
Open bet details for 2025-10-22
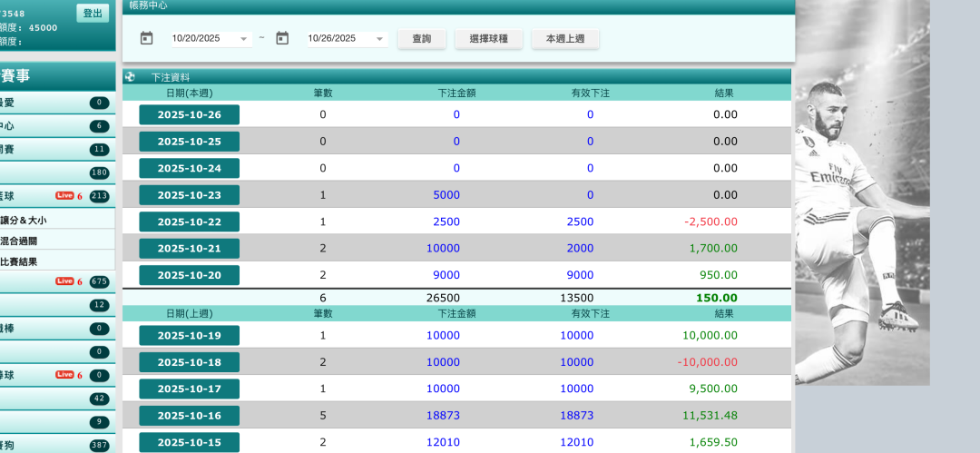189,222
